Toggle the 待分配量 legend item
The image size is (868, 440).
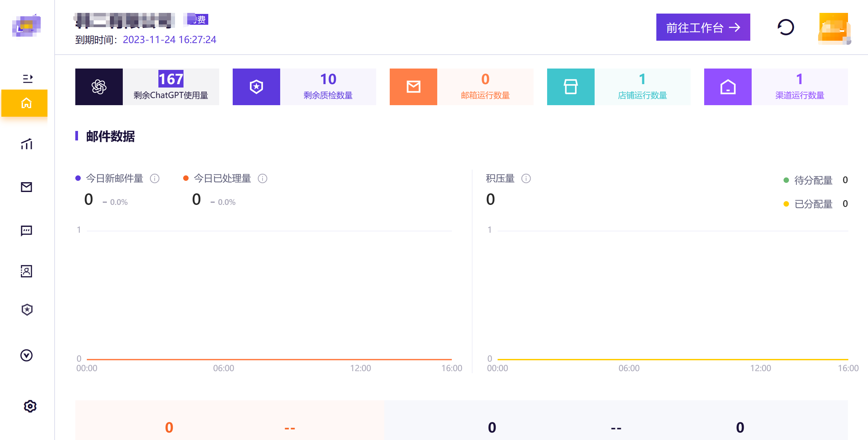[x=808, y=180]
